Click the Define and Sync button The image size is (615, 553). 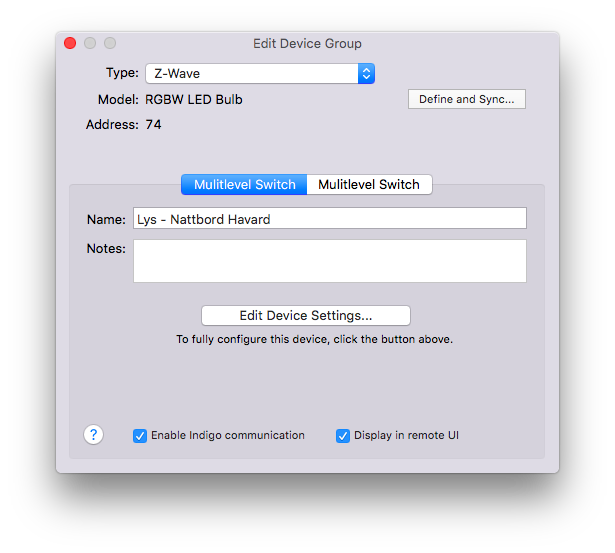(467, 99)
